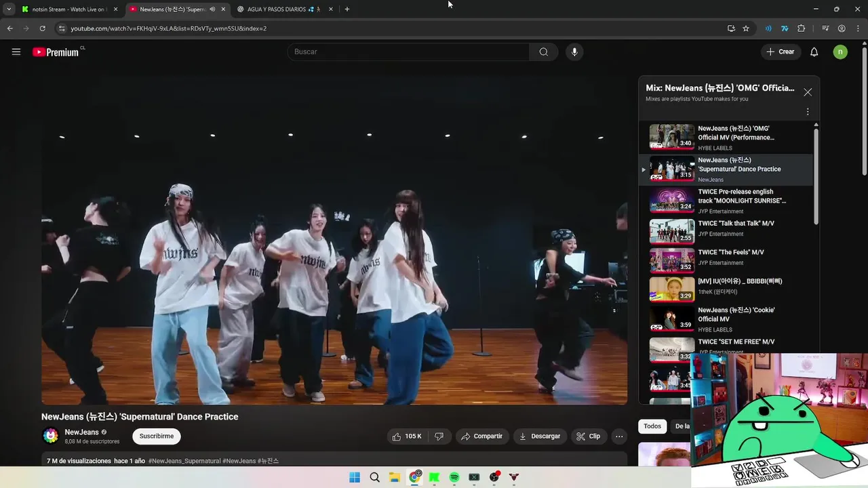The height and width of the screenshot is (488, 868).
Task: Dislike the video with thumbs down
Action: tap(439, 436)
